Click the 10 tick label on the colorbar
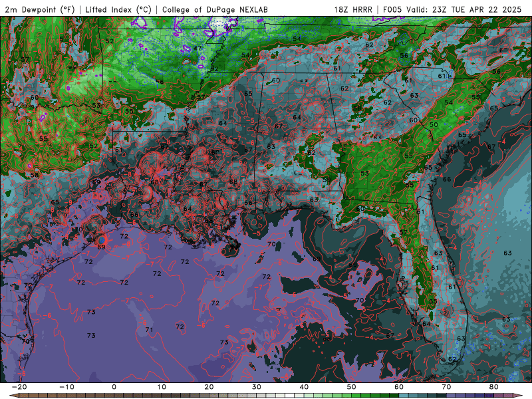The image size is (532, 399). coord(162,387)
